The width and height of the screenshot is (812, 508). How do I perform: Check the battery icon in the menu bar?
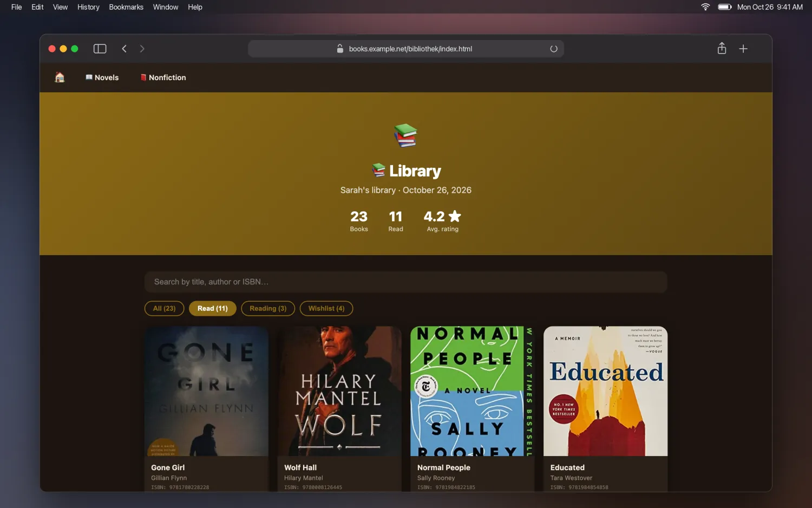click(725, 7)
